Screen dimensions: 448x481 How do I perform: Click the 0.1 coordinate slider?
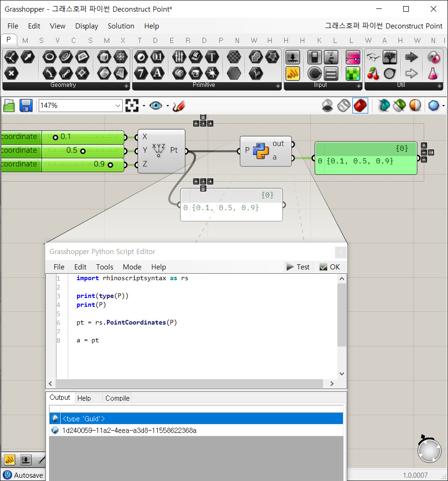coord(62,137)
